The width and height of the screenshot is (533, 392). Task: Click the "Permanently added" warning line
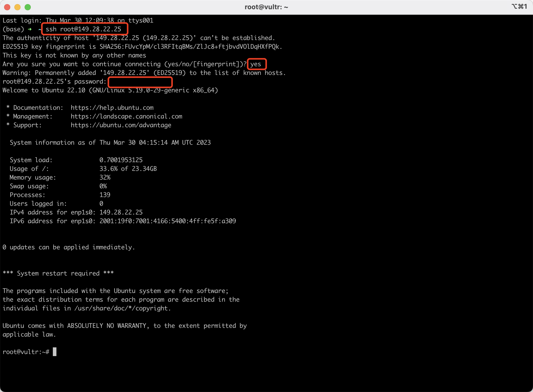144,73
